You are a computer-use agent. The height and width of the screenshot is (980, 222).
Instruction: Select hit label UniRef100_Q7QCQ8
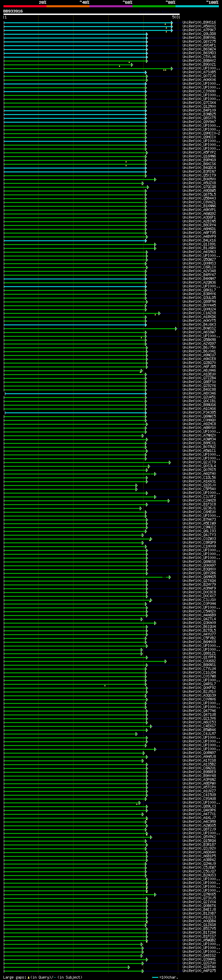coord(199,187)
